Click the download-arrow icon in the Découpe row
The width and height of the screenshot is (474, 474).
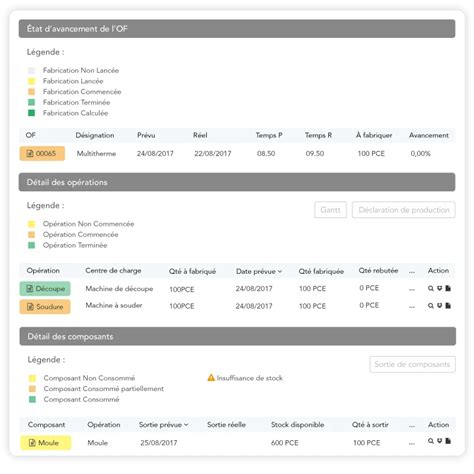(x=440, y=288)
